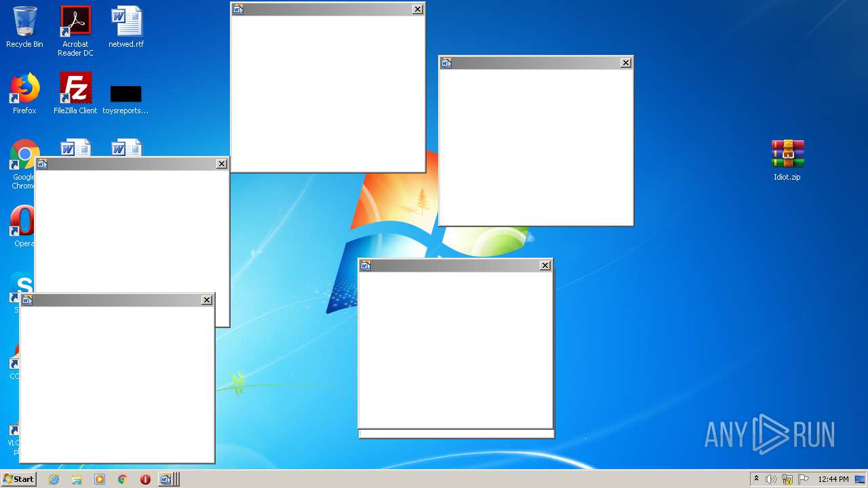Screen dimensions: 868x488
Task: Launch Firefox from the desktop
Action: (24, 94)
